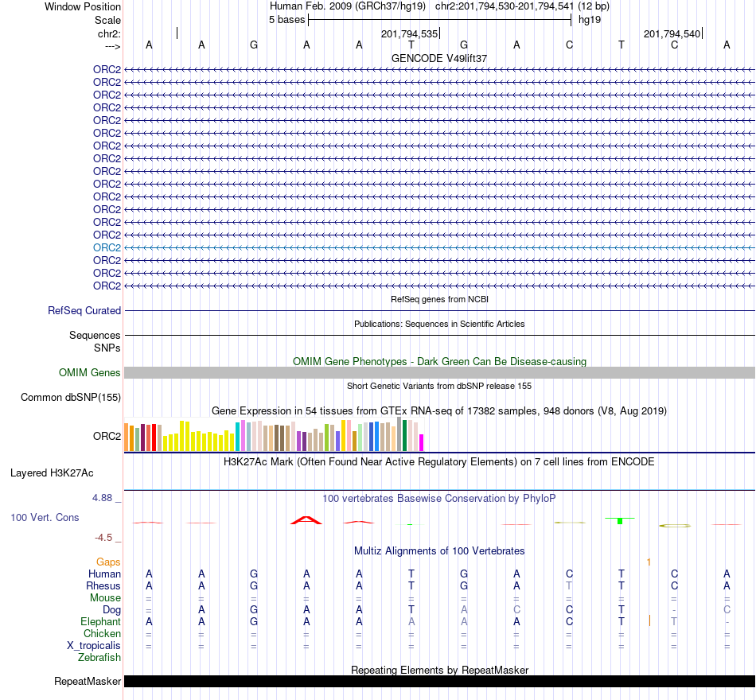Select the gray OMIM Genes track bar

tap(439, 372)
